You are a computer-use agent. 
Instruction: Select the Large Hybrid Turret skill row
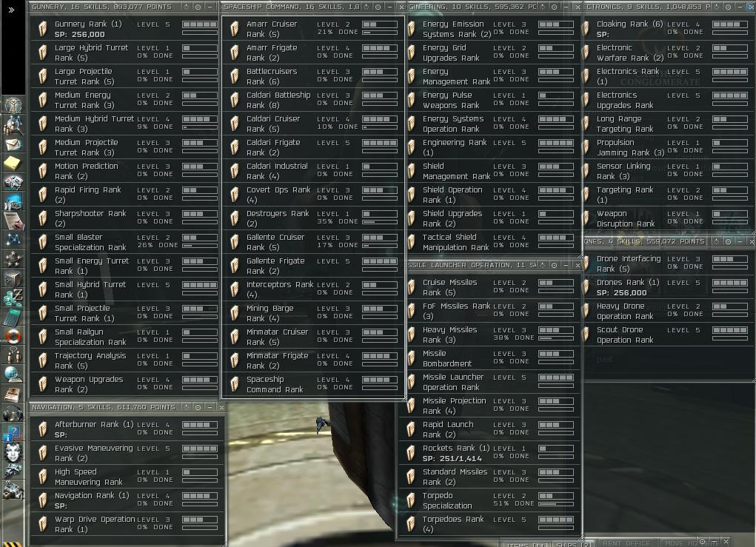pos(125,53)
